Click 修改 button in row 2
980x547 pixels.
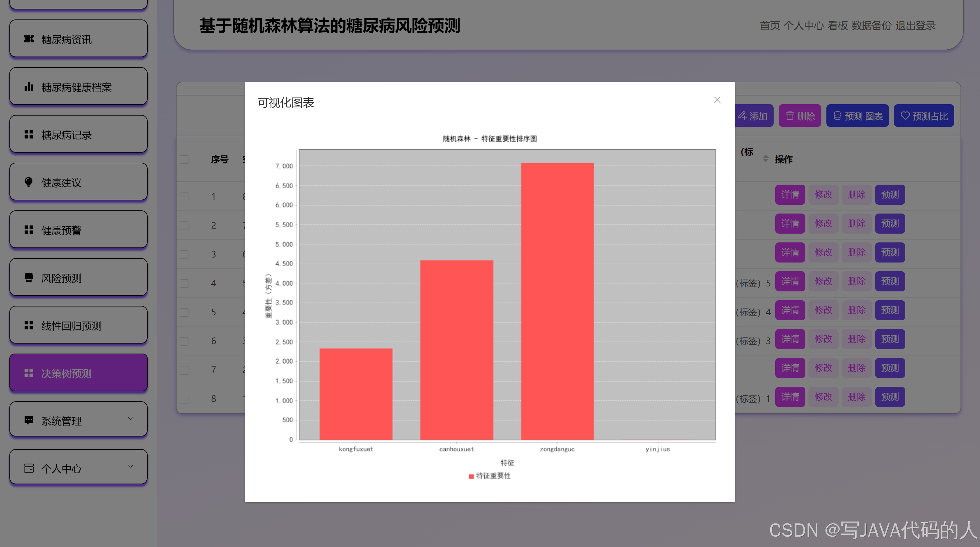point(823,224)
